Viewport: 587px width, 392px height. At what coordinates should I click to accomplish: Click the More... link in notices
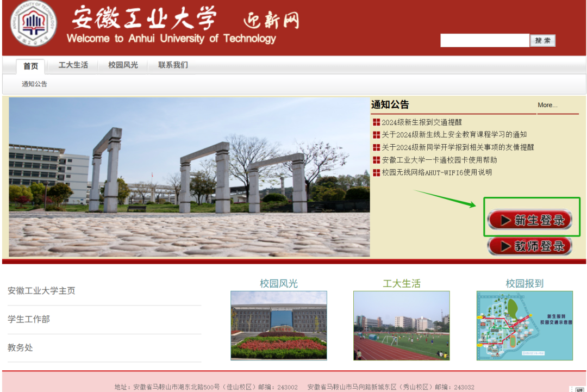pyautogui.click(x=547, y=105)
